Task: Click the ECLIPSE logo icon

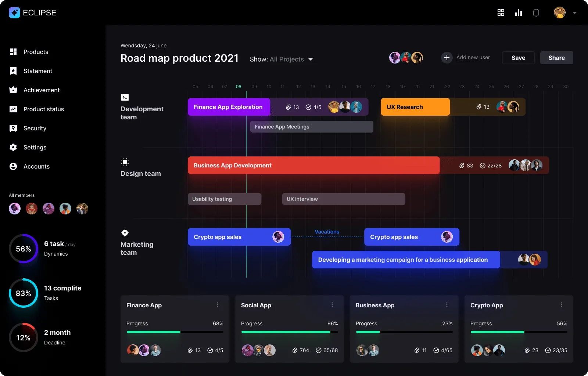Action: point(14,12)
